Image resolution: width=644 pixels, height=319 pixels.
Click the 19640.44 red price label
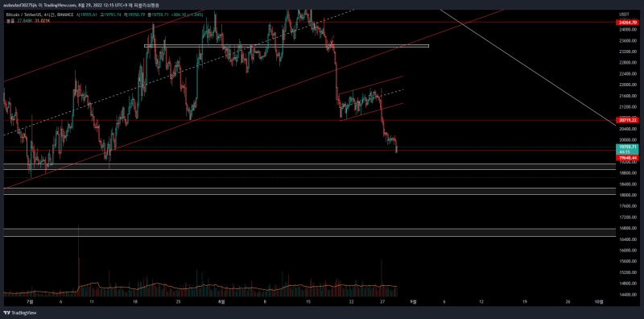[x=627, y=157]
